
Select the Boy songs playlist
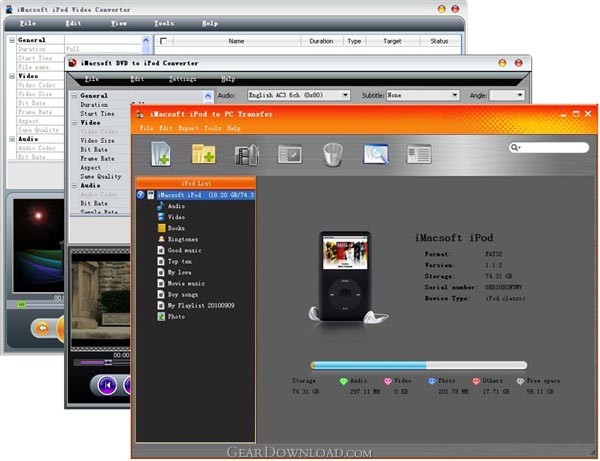pos(178,295)
